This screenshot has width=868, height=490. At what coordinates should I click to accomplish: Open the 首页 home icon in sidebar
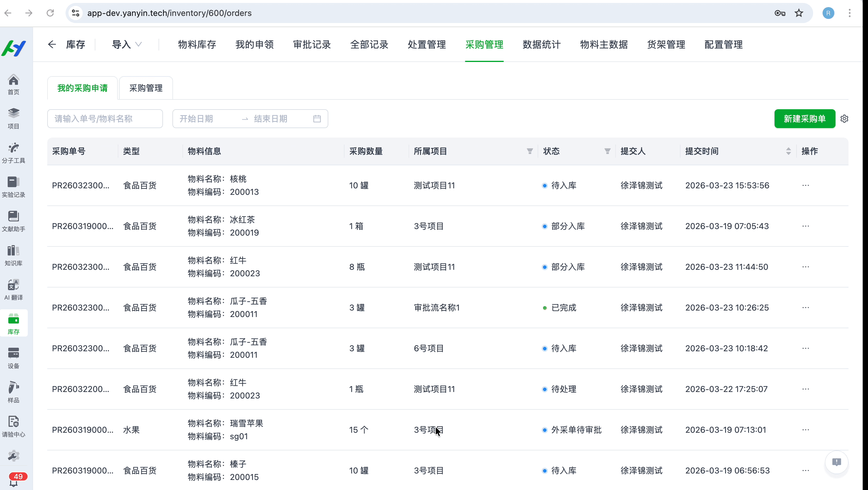14,84
